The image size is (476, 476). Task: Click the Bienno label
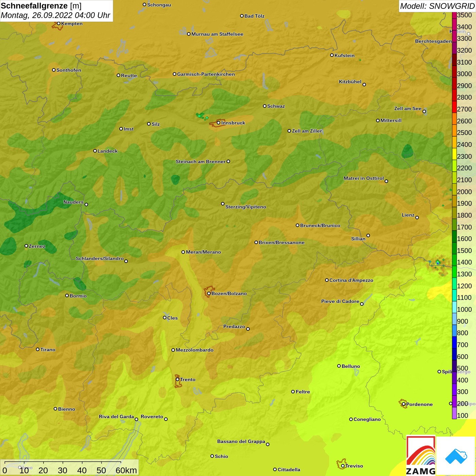[67, 409]
